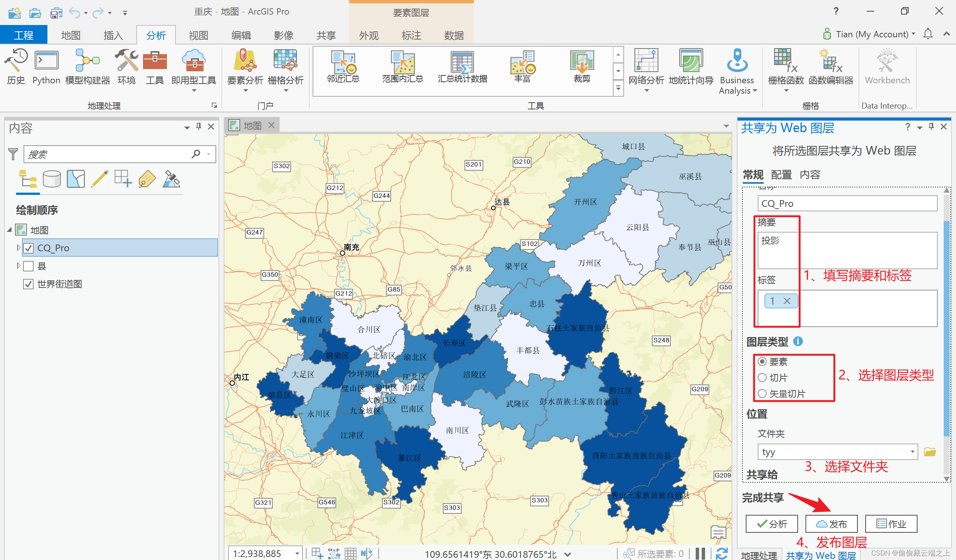Screen dimensions: 956x560
Task: Click the contents search box
Action: [x=120, y=154]
